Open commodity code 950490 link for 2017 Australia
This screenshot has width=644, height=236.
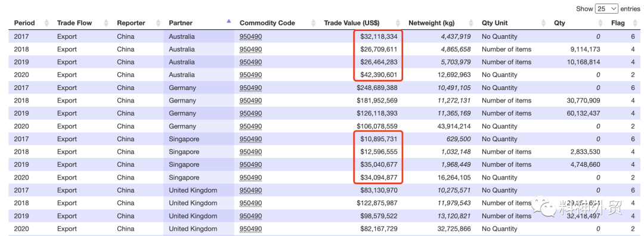point(250,36)
